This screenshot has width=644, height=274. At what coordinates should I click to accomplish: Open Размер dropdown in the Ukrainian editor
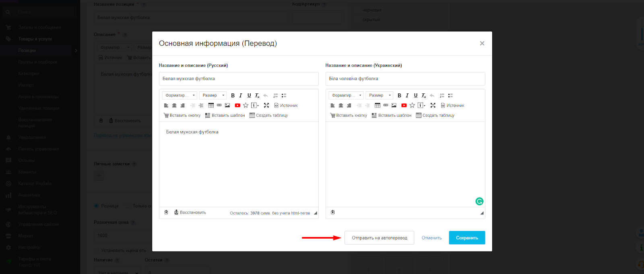[380, 95]
